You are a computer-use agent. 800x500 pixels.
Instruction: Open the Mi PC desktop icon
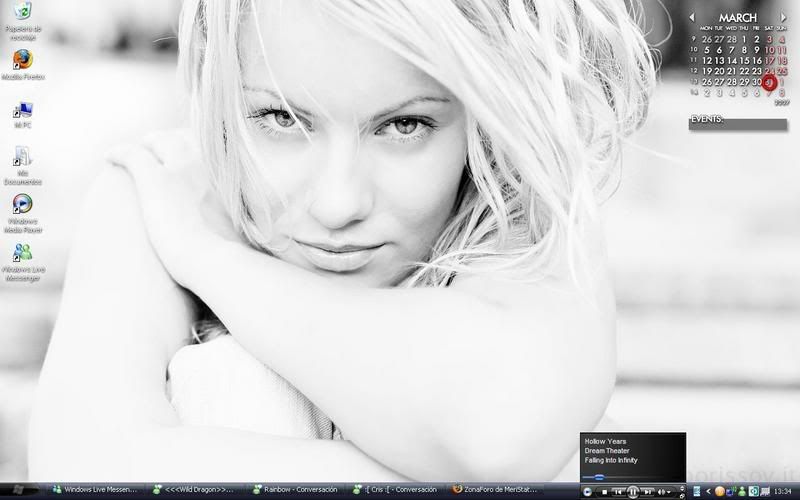click(x=22, y=109)
